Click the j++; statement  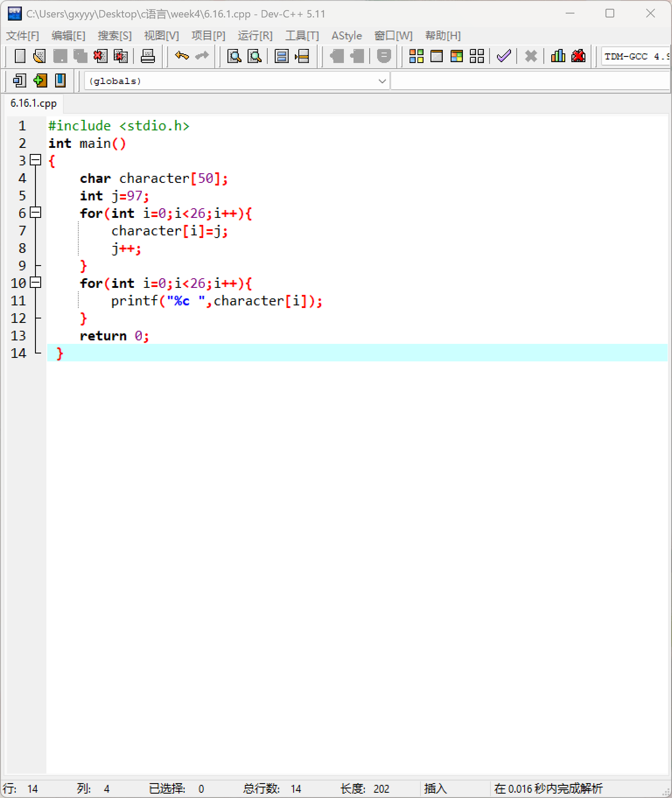pos(126,248)
